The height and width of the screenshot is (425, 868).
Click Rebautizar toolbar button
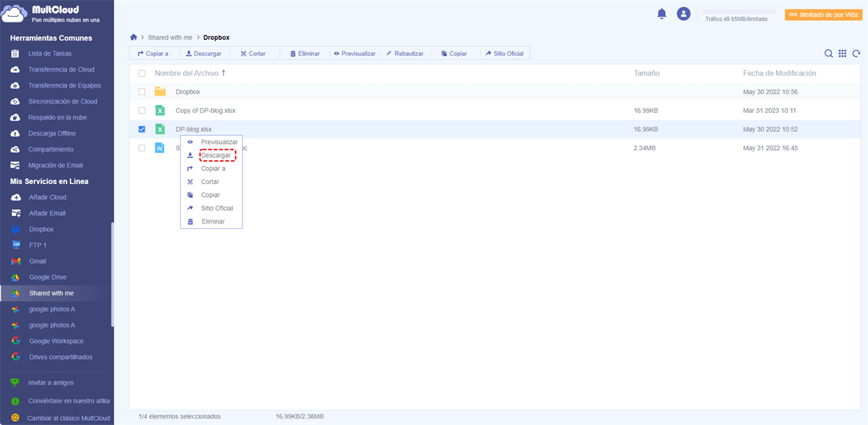coord(405,54)
